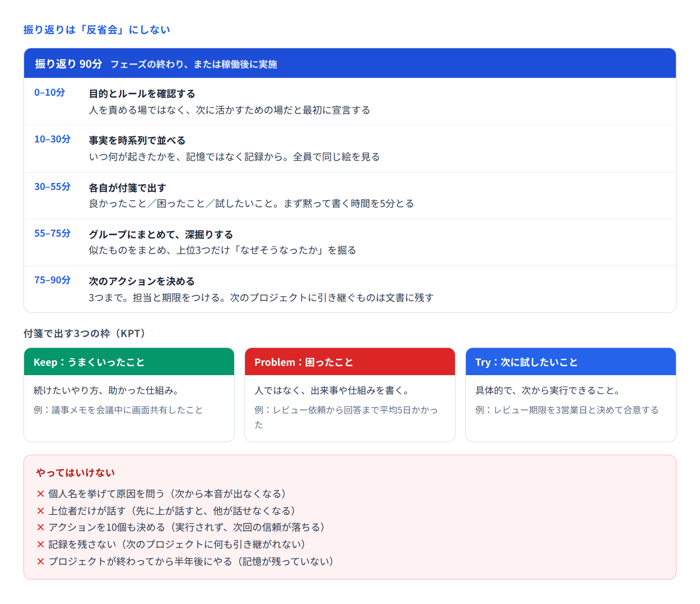Click the blue Try：次に試したいこと card header
Image resolution: width=700 pixels, height=604 pixels.
[571, 362]
